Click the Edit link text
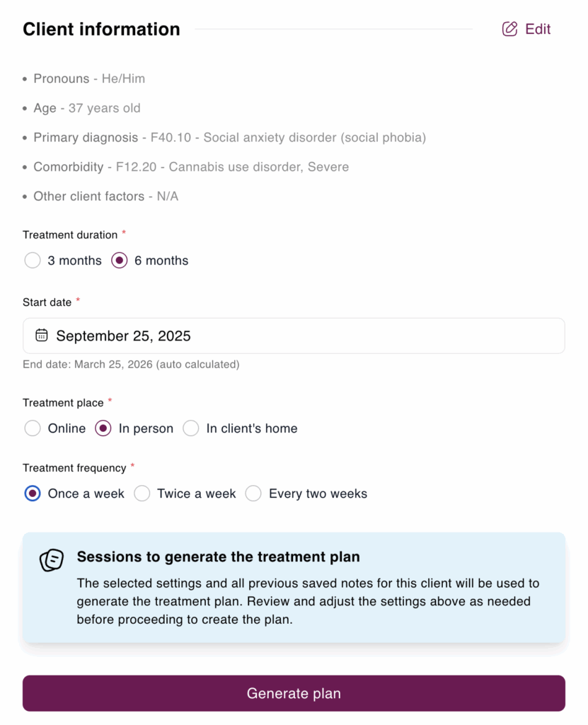The image size is (588, 725). [538, 29]
